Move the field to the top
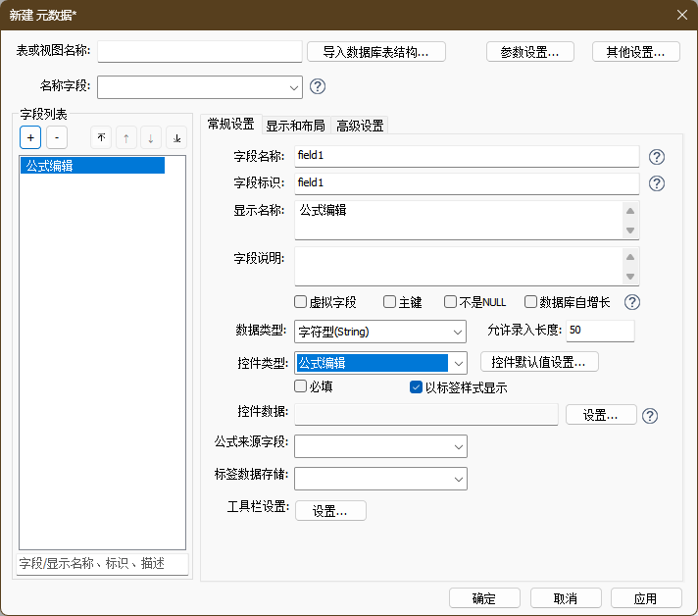Screen dimensions: 698x616 tap(101, 138)
